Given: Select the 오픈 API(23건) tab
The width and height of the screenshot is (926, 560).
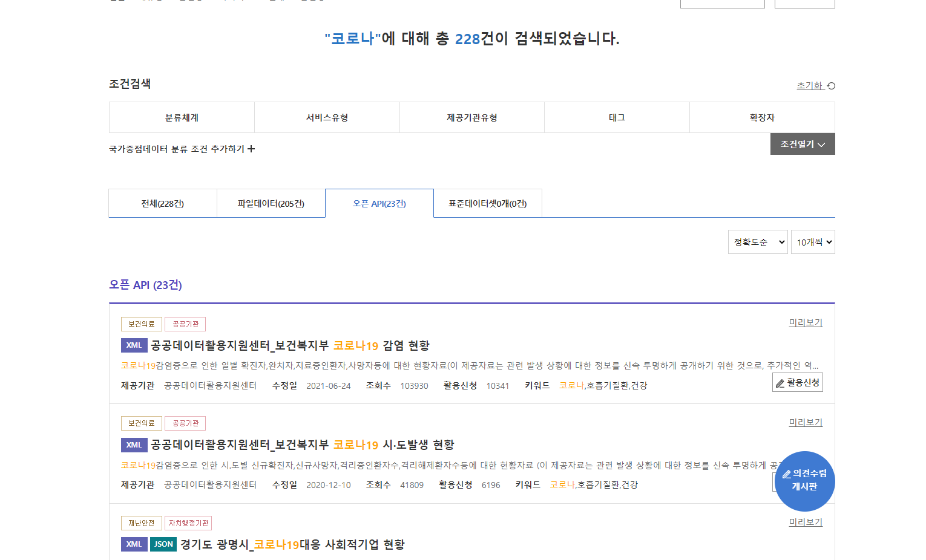Looking at the screenshot, I should (379, 203).
